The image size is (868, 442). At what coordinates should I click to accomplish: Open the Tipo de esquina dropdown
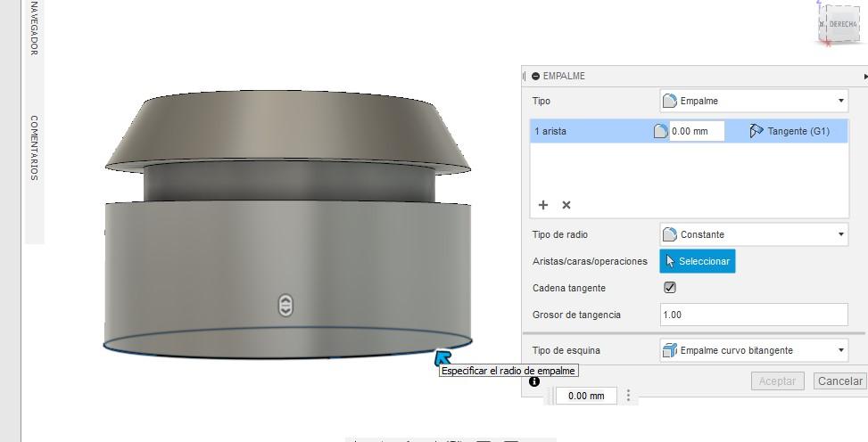tap(754, 350)
